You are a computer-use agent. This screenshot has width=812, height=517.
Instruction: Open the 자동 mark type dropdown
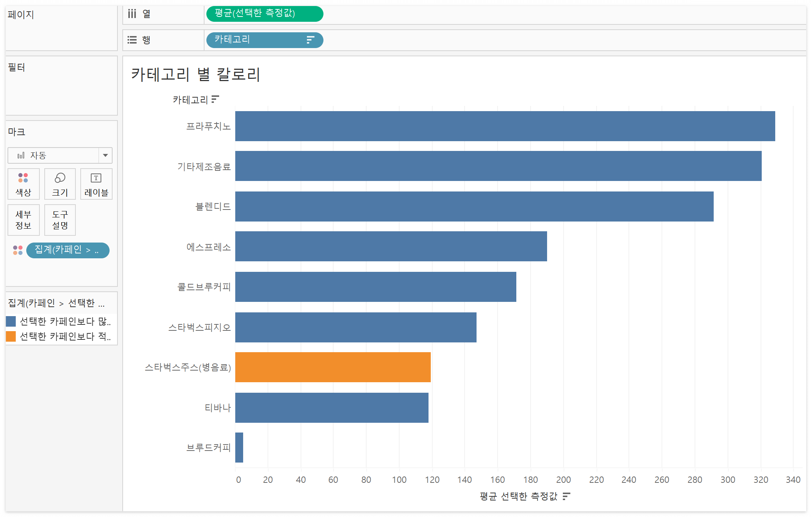click(105, 155)
